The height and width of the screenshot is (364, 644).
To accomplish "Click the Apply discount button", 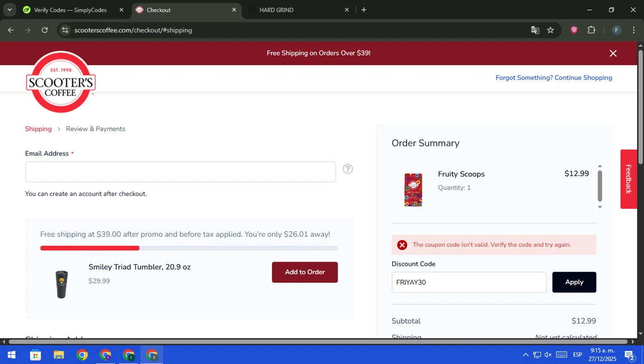I will 574,282.
